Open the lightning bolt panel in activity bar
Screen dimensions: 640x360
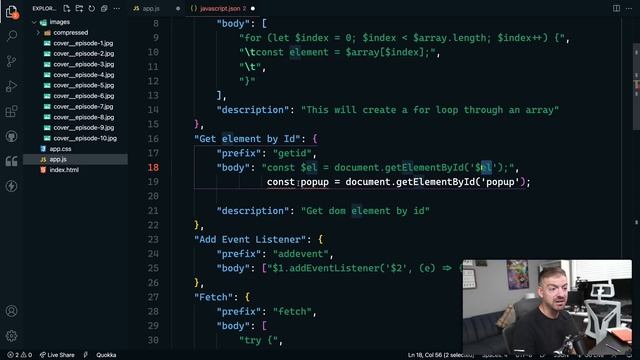pos(11,186)
